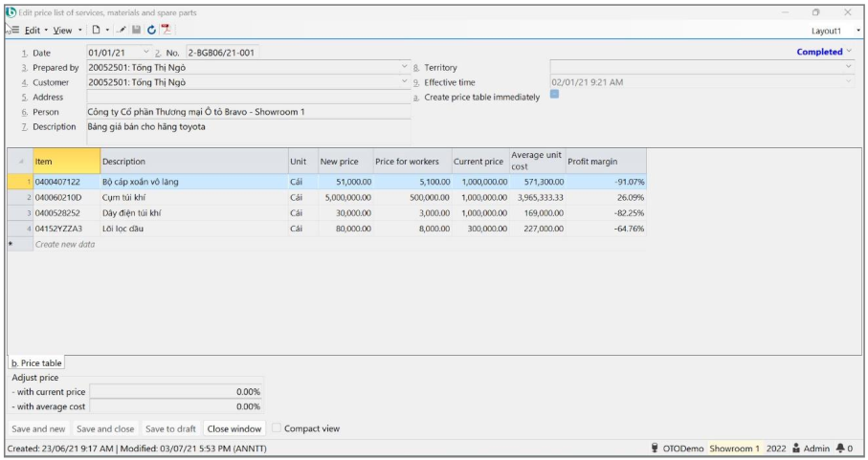868x460 pixels.
Task: Click the notification bell icon in status bar
Action: (840, 449)
